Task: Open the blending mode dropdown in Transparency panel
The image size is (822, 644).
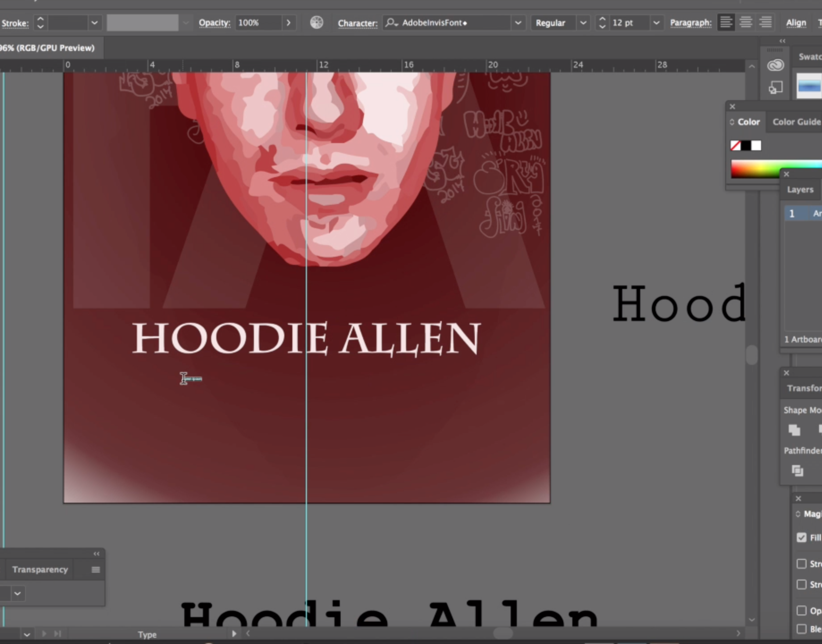Action: pyautogui.click(x=17, y=593)
